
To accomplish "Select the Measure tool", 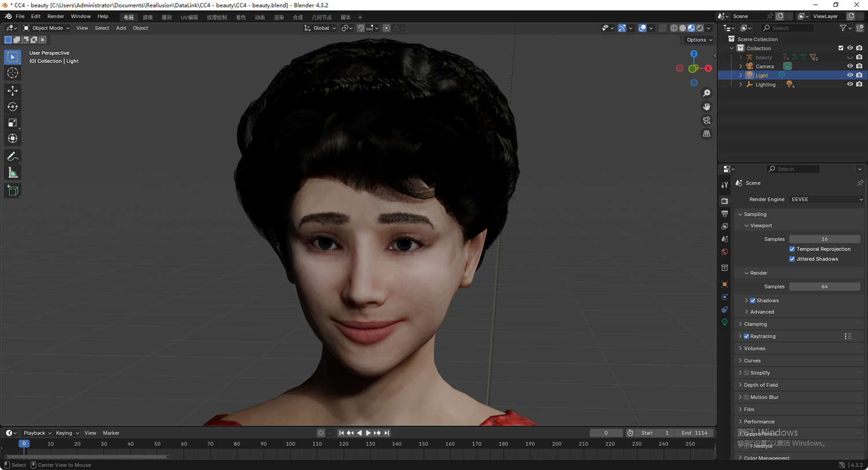I will [x=13, y=173].
